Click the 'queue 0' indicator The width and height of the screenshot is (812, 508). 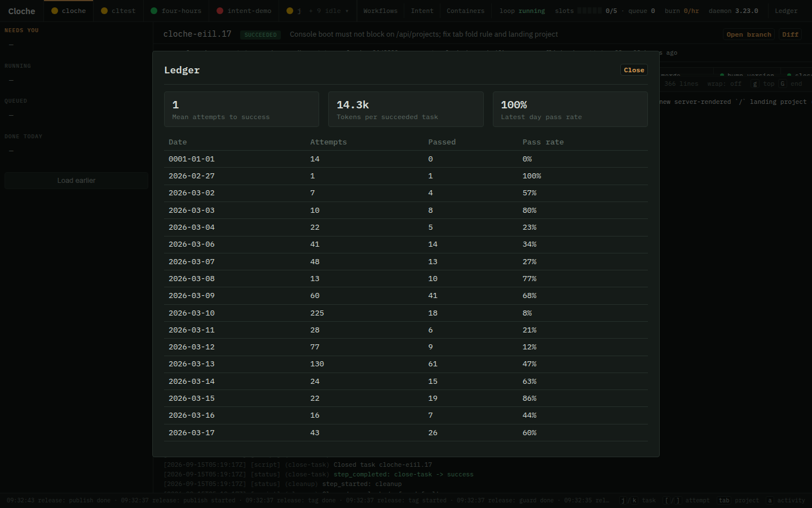click(x=642, y=11)
